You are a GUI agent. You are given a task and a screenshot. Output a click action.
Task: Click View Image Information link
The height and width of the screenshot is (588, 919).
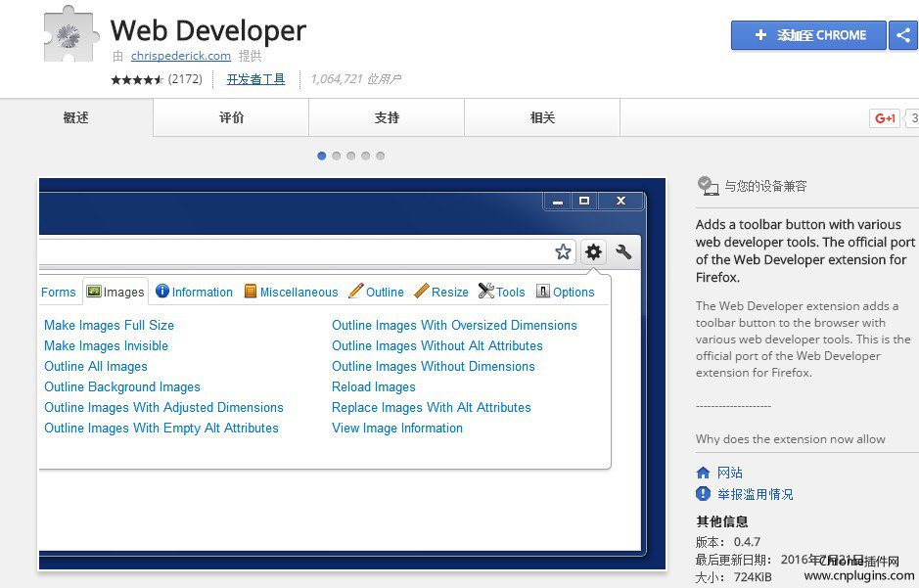[396, 428]
